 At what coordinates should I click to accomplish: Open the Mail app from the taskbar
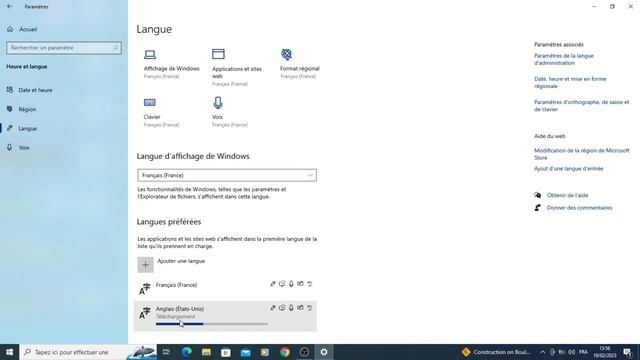click(x=245, y=352)
